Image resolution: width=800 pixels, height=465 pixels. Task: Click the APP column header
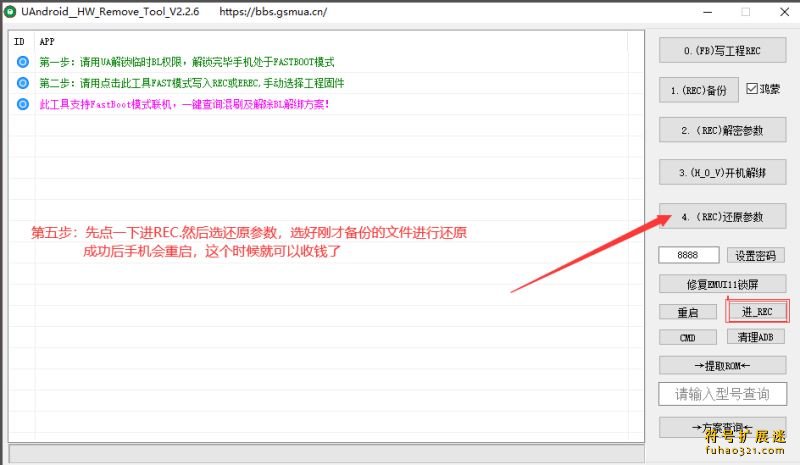tap(47, 41)
